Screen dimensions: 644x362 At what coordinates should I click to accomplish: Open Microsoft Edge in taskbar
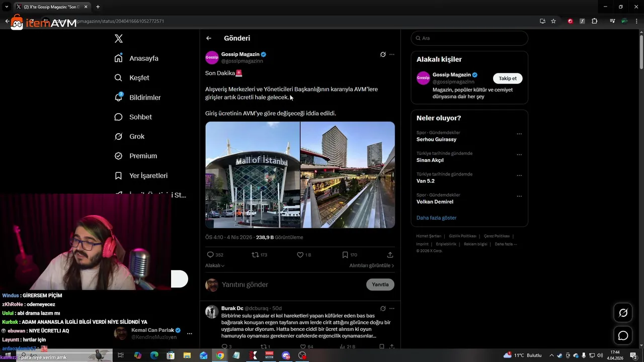click(154, 355)
